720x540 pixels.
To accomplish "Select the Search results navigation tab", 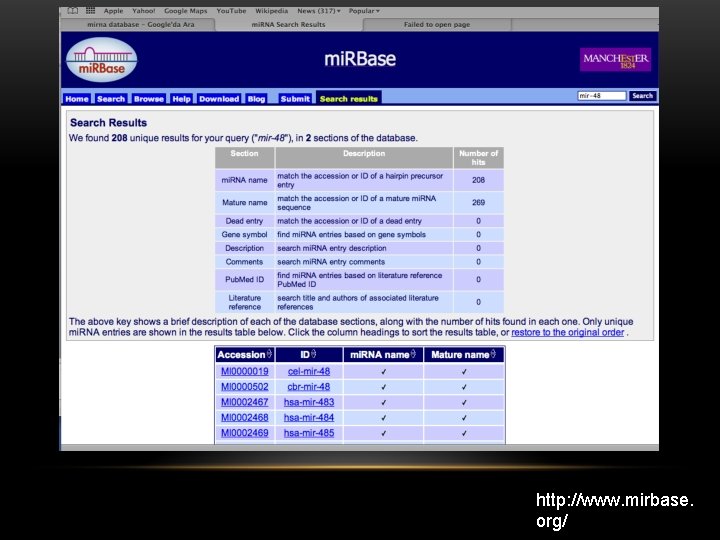I will [x=349, y=98].
